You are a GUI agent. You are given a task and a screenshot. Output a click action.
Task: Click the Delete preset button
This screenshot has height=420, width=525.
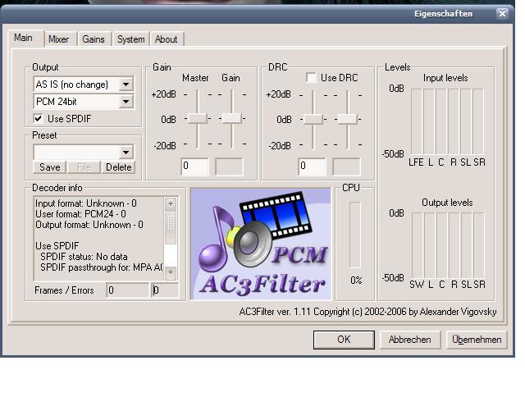point(118,167)
